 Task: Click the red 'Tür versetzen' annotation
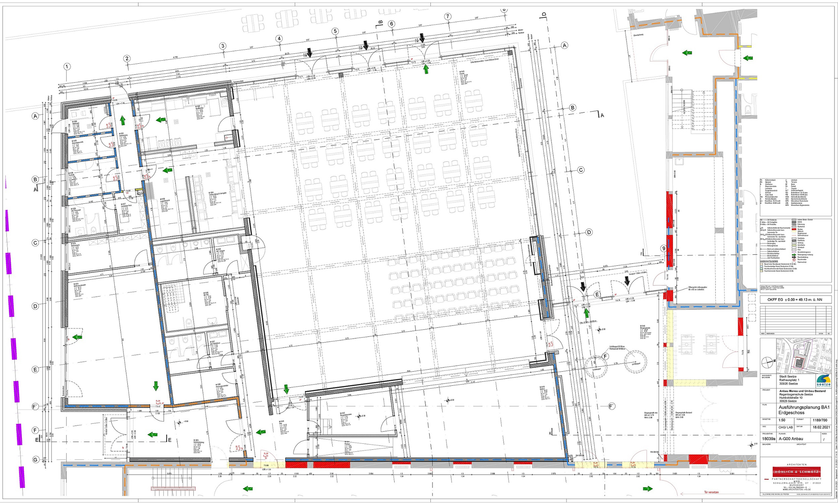pyautogui.click(x=711, y=493)
